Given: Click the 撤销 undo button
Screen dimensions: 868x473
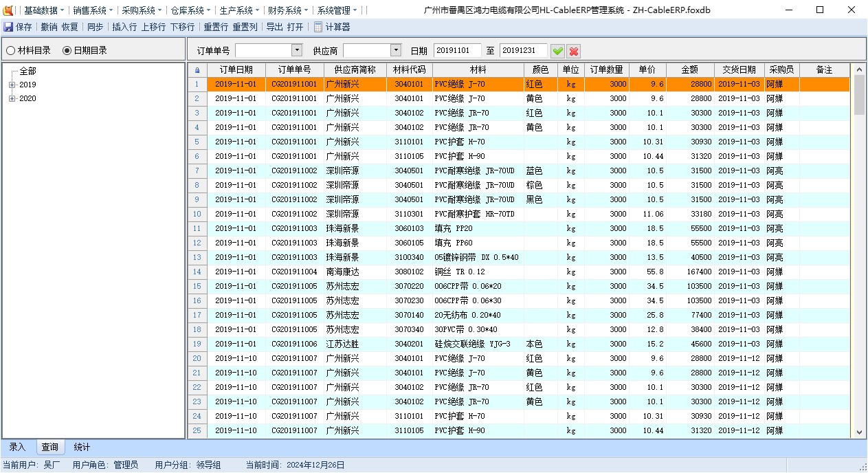Looking at the screenshot, I should [49, 27].
